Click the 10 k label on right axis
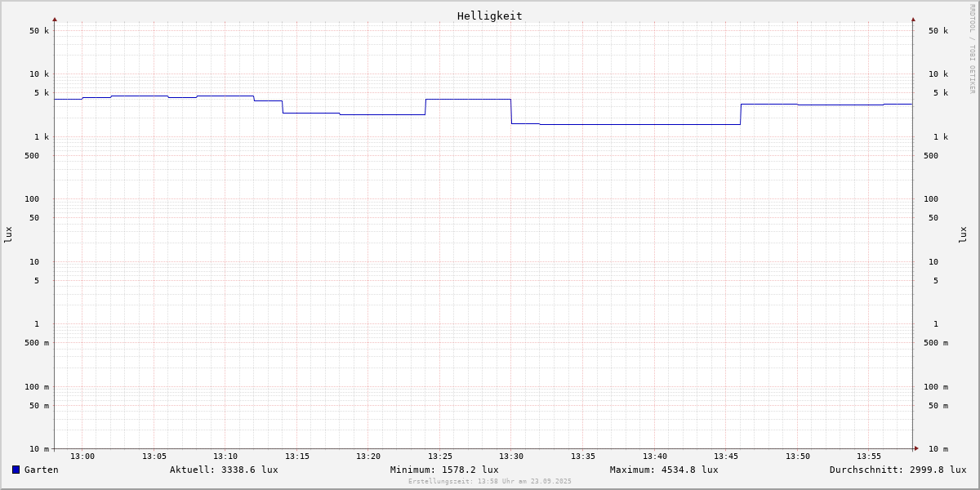The width and height of the screenshot is (980, 490). (938, 74)
